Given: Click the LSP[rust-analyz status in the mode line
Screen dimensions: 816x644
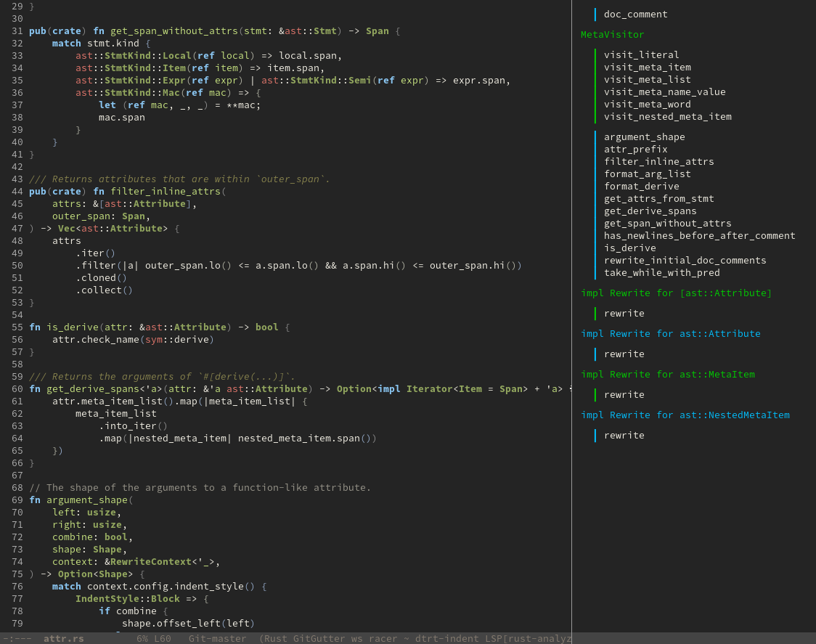Looking at the screenshot, I should tap(527, 638).
